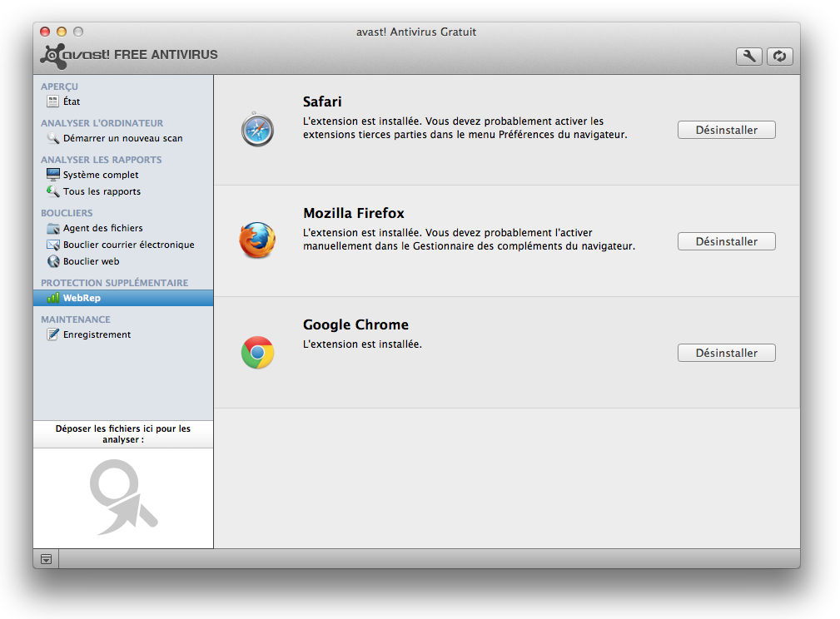Screen dimensions: 840x619
Task: Open Agent des fichiers shield
Action: [102, 228]
